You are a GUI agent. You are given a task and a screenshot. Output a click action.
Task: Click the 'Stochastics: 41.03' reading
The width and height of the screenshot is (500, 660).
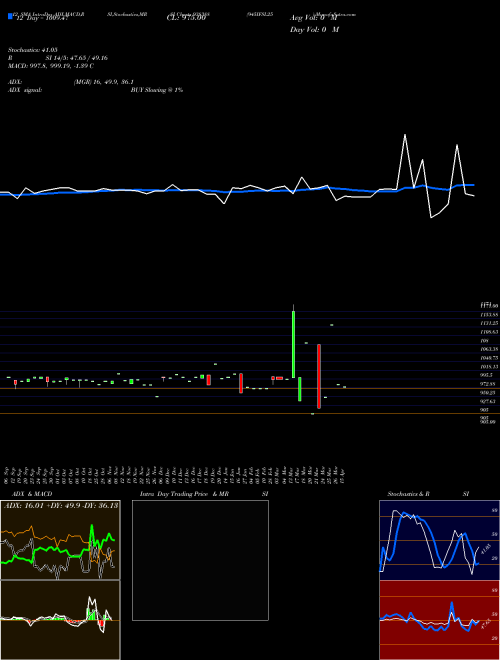[33, 50]
